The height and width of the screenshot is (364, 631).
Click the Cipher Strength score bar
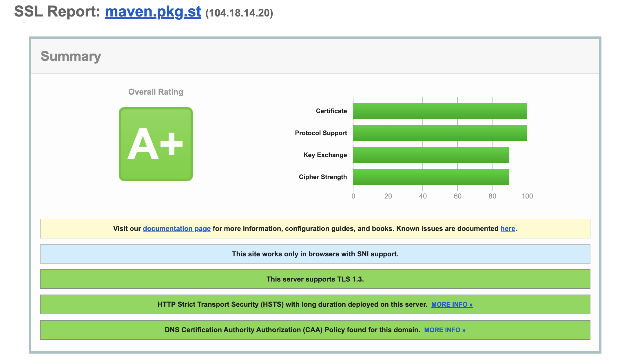[431, 177]
